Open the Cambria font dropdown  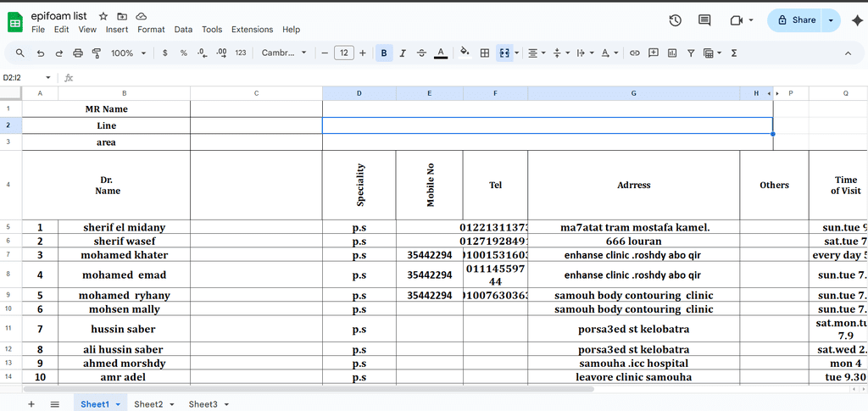[x=284, y=53]
